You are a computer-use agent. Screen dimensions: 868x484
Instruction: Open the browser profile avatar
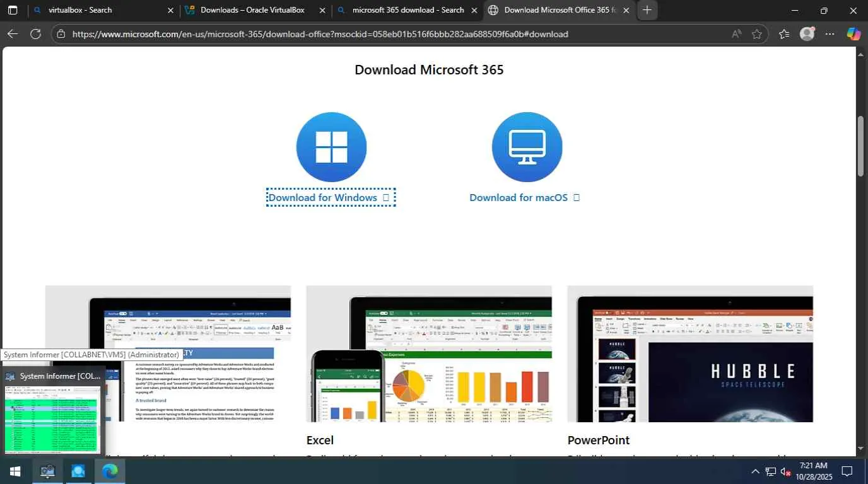coord(807,34)
